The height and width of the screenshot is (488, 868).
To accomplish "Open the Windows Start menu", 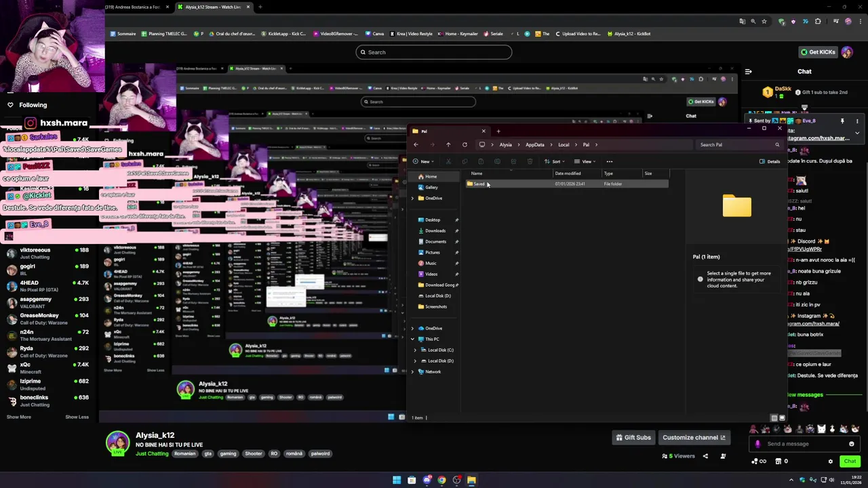I will coord(397,480).
